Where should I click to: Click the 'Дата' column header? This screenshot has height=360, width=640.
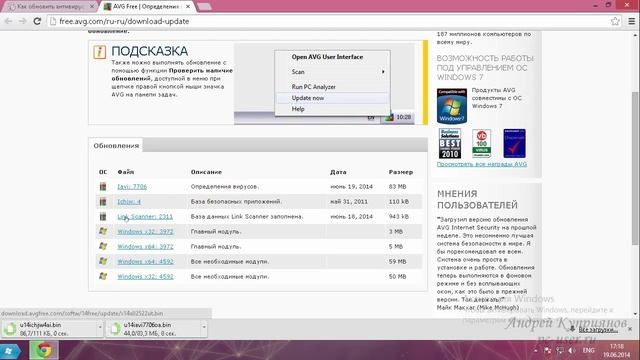pyautogui.click(x=338, y=172)
